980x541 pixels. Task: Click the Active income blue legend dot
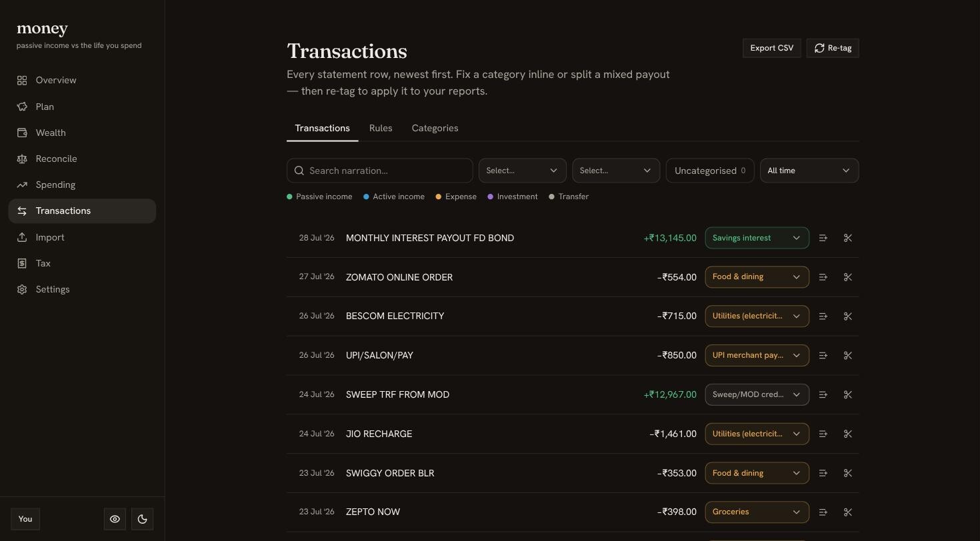pyautogui.click(x=366, y=197)
